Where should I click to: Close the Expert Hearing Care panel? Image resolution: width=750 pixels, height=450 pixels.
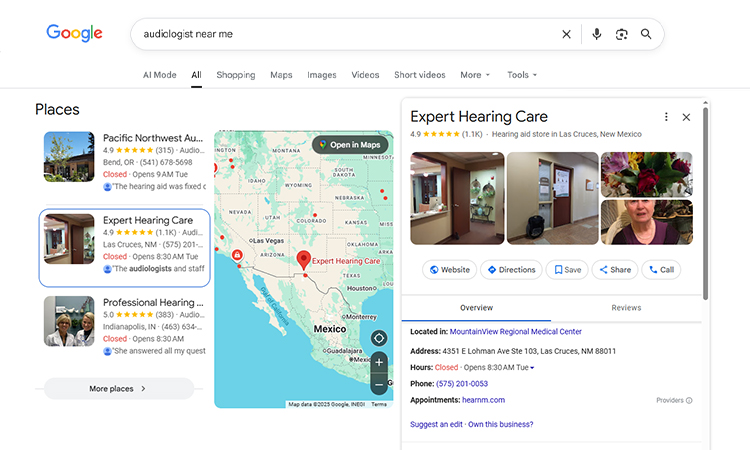click(686, 117)
